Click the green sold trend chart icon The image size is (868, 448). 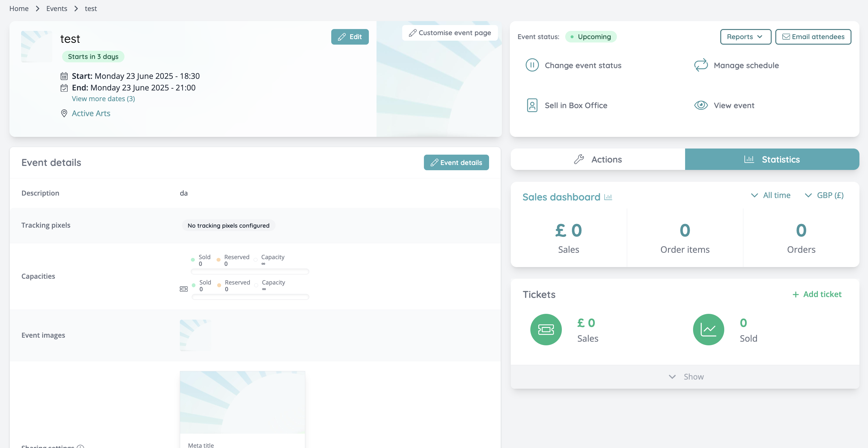(x=708, y=329)
